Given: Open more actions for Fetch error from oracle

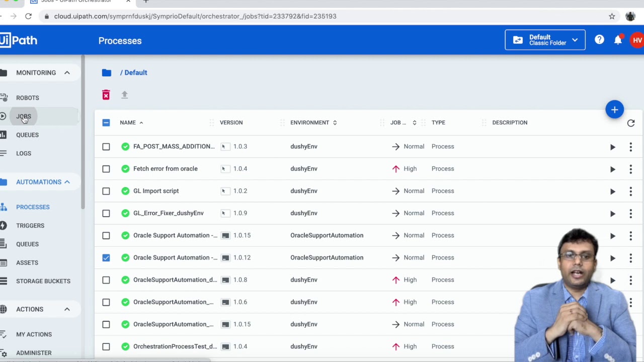Looking at the screenshot, I should point(630,169).
